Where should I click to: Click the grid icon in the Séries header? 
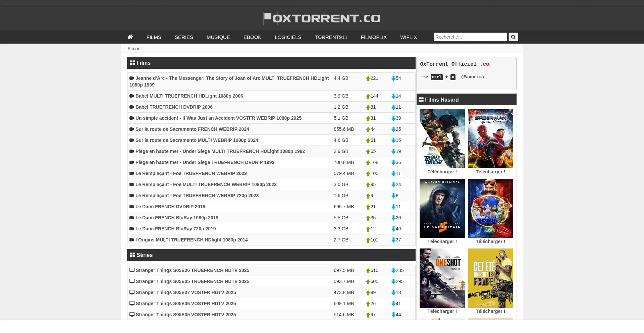tap(132, 255)
